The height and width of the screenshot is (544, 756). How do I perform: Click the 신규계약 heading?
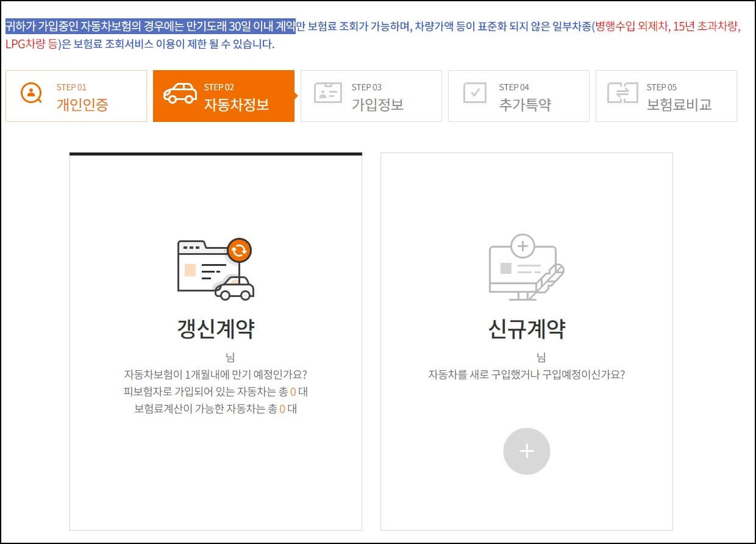526,329
